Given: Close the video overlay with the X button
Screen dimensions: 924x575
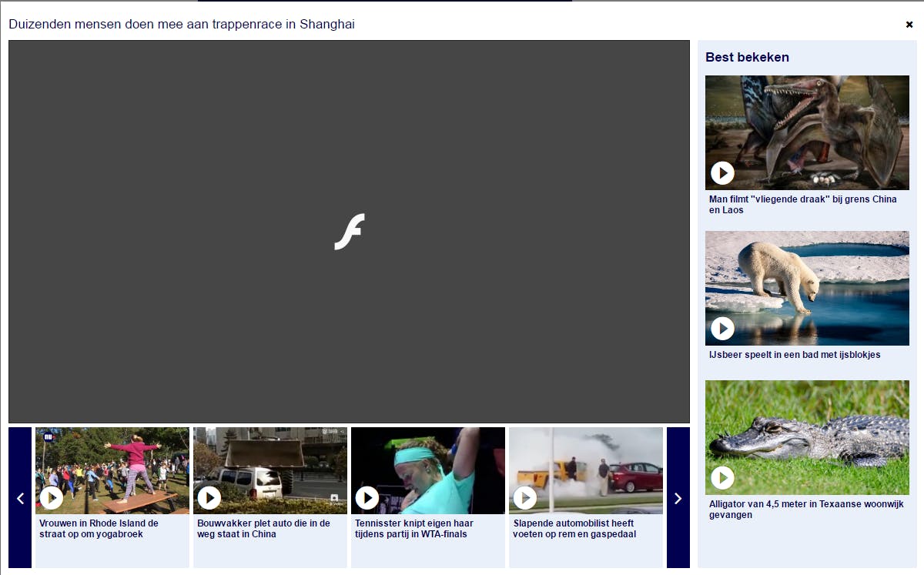Looking at the screenshot, I should [909, 25].
